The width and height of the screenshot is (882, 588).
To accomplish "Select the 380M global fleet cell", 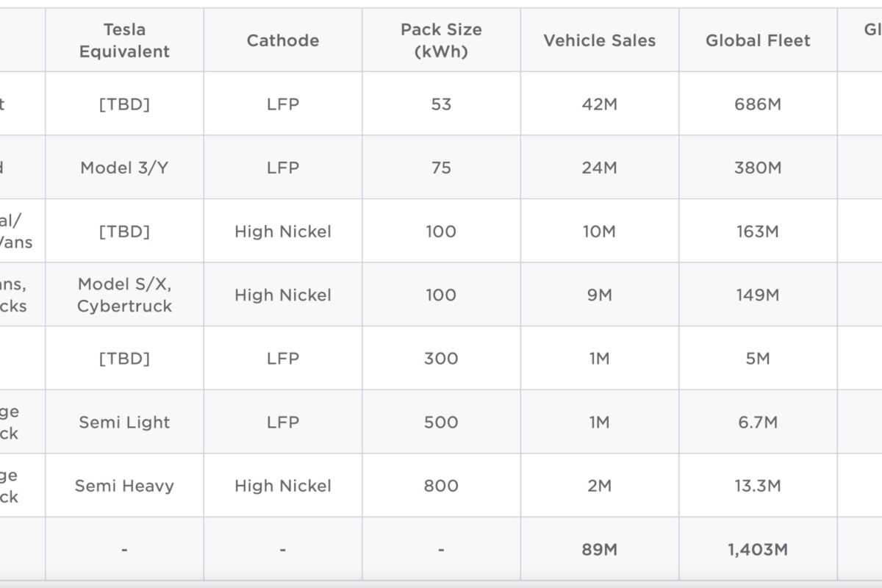I will [758, 168].
